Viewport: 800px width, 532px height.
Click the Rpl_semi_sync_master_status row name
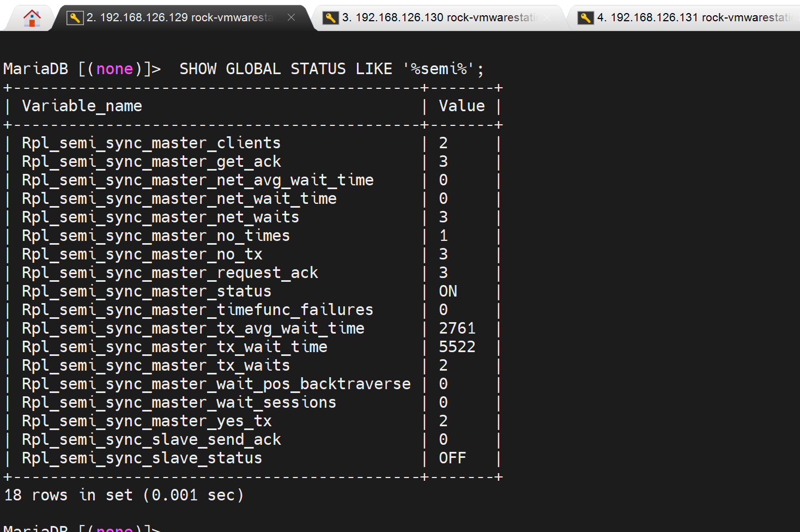[146, 292]
